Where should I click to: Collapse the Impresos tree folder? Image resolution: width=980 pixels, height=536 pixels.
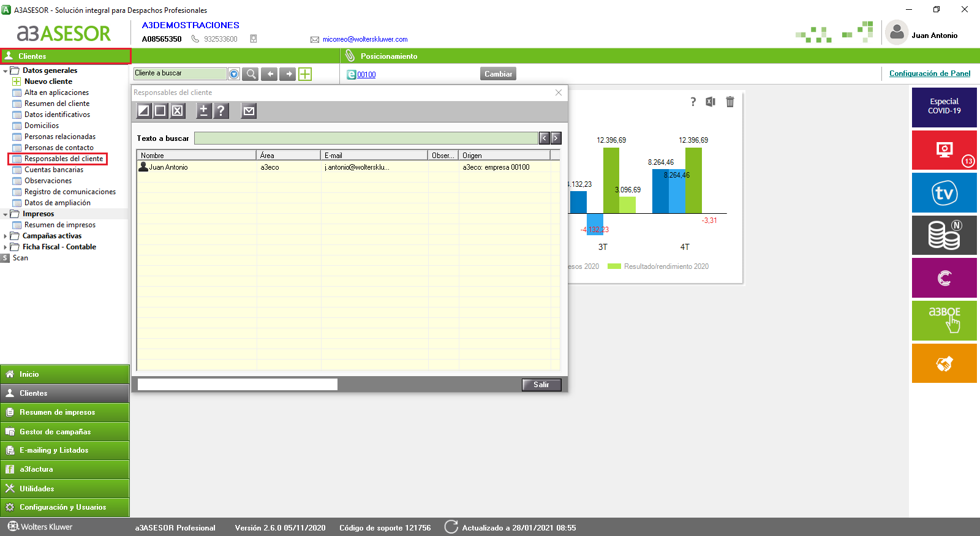tap(6, 214)
